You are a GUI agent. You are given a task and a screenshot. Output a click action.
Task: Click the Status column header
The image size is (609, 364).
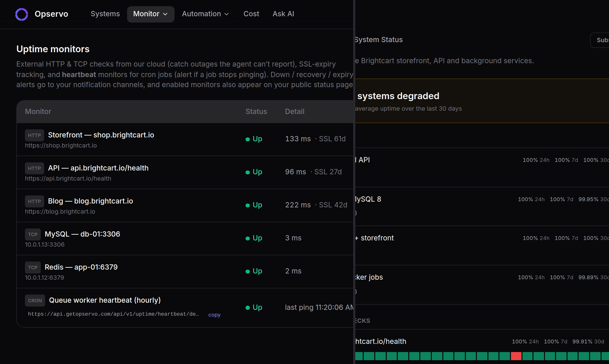click(256, 111)
